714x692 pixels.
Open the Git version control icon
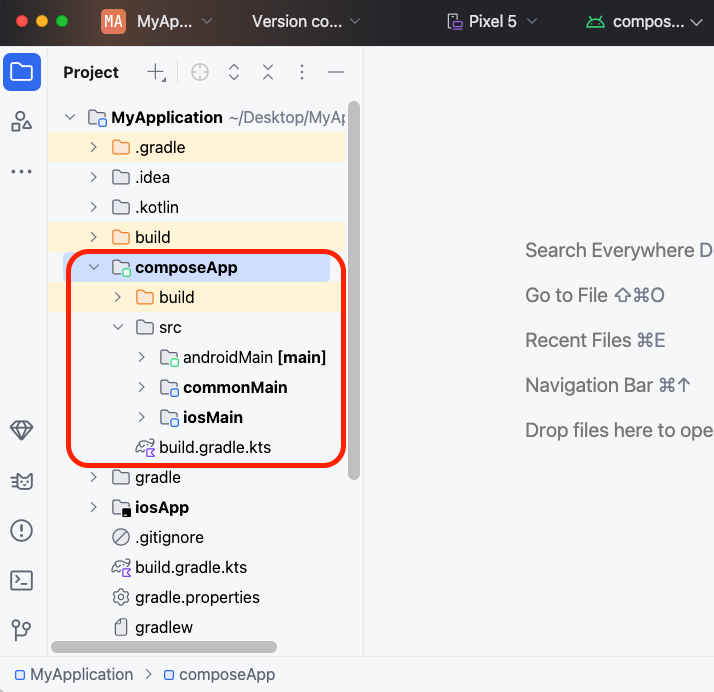pyautogui.click(x=22, y=630)
